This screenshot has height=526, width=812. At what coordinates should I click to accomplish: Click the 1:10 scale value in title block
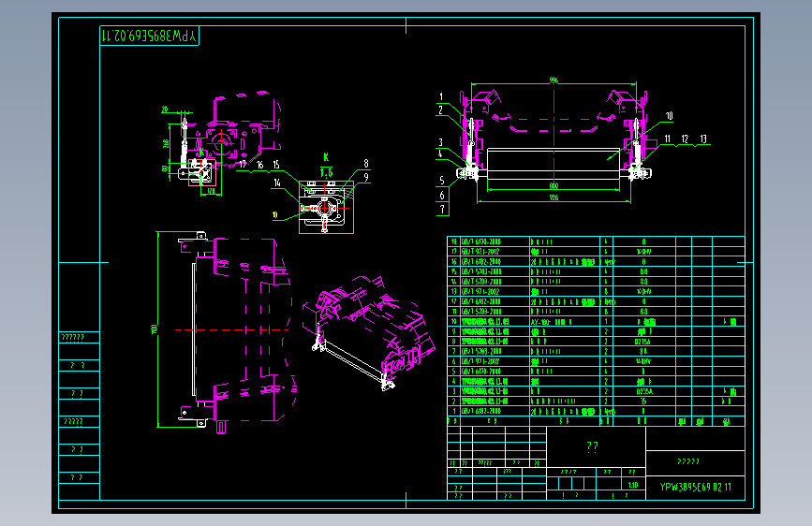[633, 485]
